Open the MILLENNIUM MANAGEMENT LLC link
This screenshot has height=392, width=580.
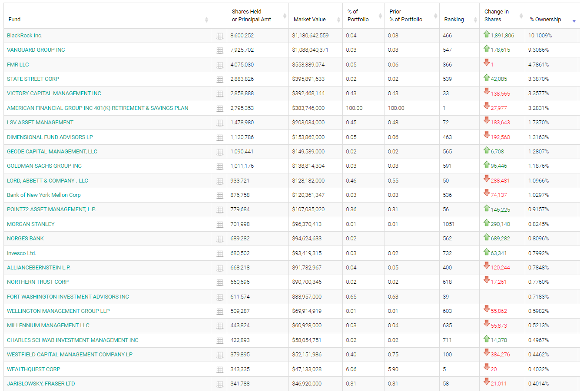click(x=48, y=326)
